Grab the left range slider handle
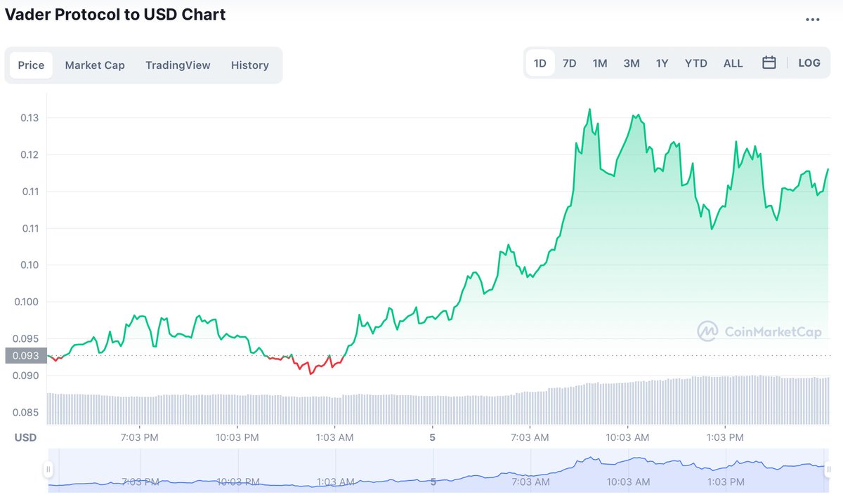Viewport: 843px width, 504px height. point(48,469)
